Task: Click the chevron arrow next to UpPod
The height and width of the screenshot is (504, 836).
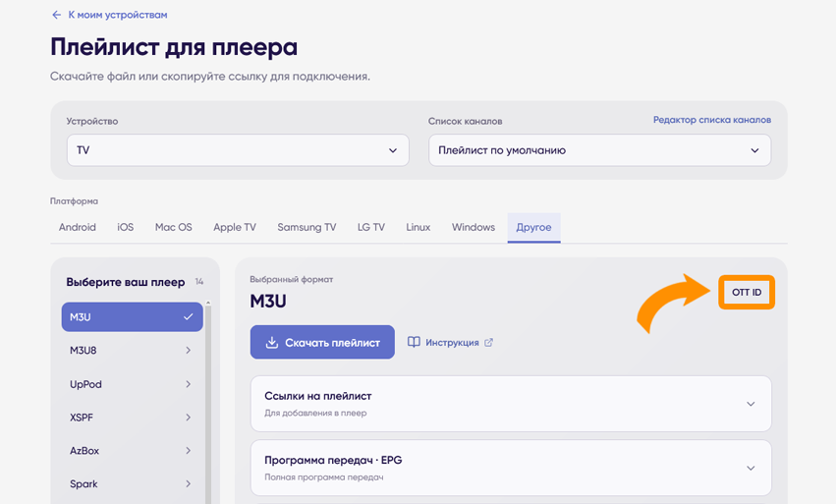Action: pos(189,384)
